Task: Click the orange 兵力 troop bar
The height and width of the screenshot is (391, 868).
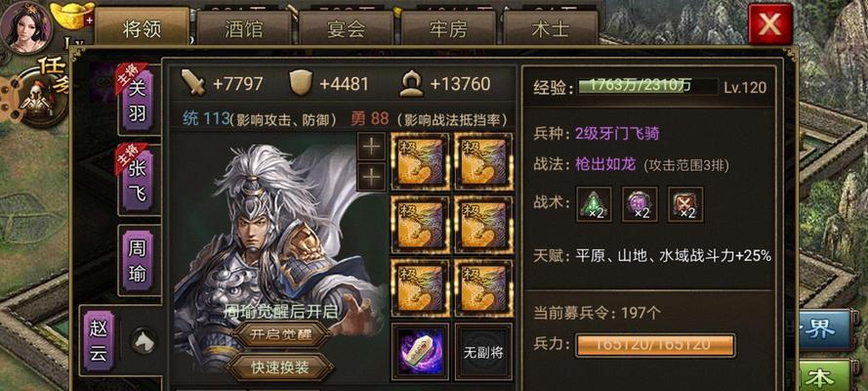Action: coord(655,345)
